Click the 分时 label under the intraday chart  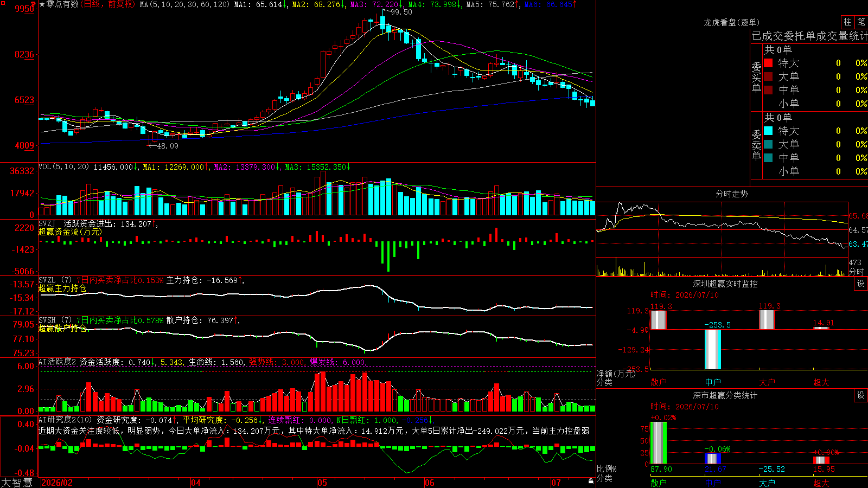click(x=857, y=271)
